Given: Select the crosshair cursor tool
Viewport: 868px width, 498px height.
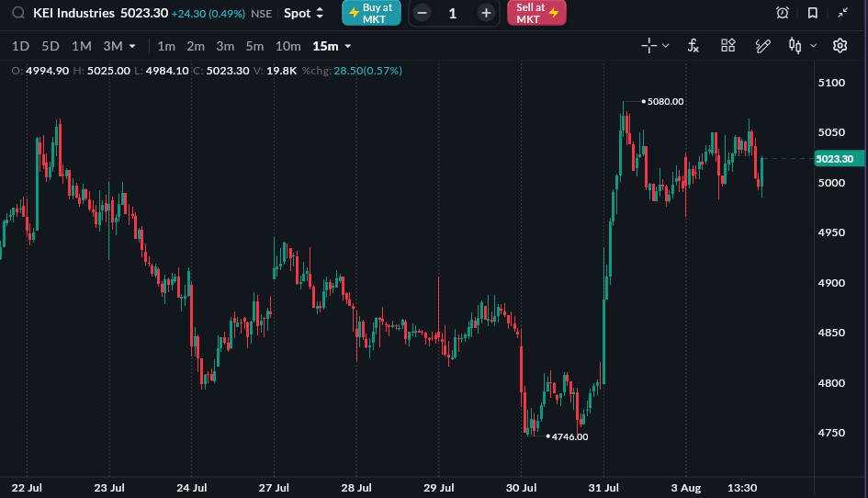Looking at the screenshot, I should tap(648, 46).
